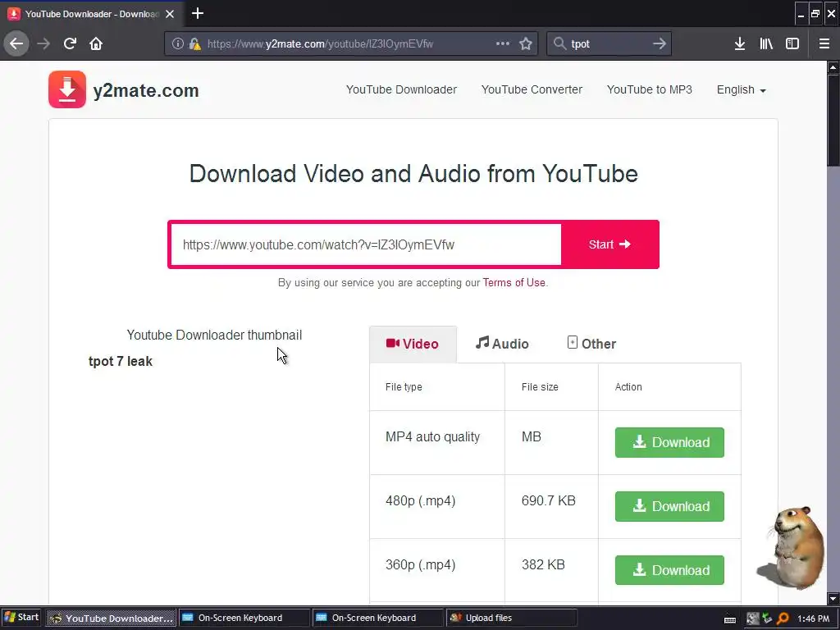Open the Library bookshelf icon
This screenshot has height=630, width=840.
tap(766, 43)
